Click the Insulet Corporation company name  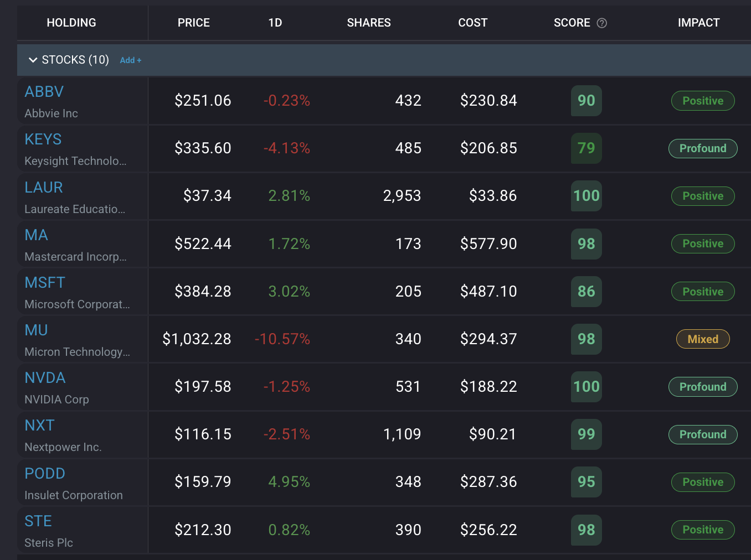[x=74, y=495]
